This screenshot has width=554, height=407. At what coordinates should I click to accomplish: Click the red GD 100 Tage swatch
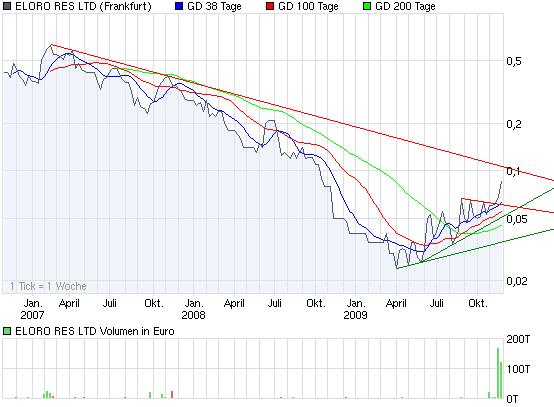pos(270,6)
